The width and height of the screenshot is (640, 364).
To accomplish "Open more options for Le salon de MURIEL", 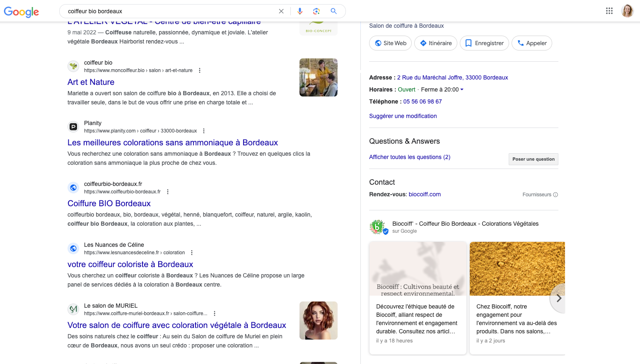I will coord(215,313).
